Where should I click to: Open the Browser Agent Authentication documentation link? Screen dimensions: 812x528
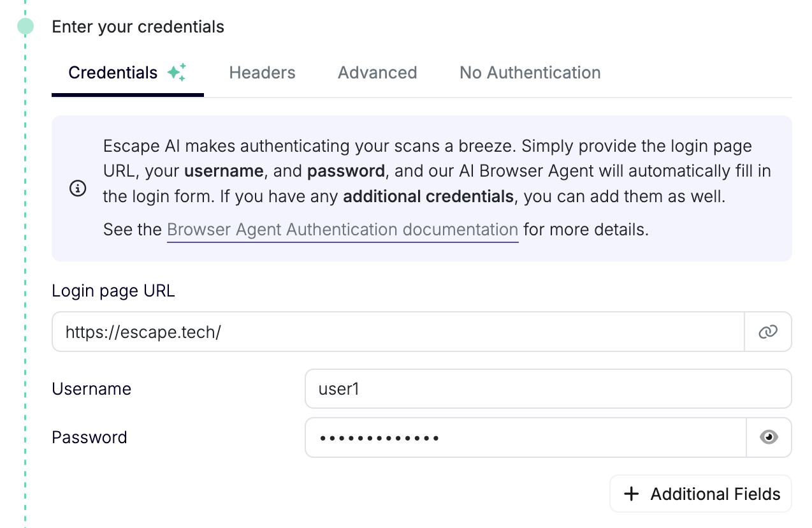coord(342,230)
